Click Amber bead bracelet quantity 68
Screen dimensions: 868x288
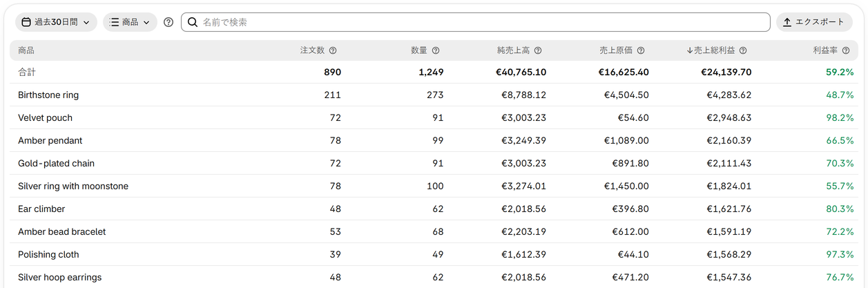438,231
